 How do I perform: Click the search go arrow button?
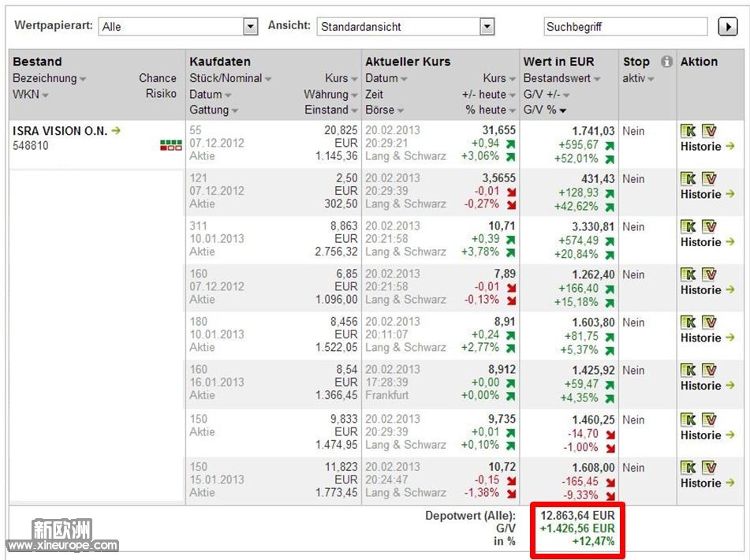coord(726,27)
